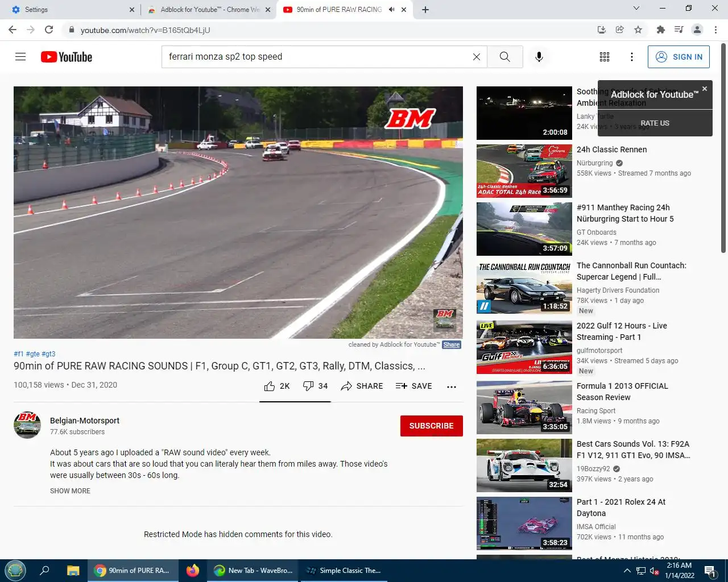
Task: Clear the search box text
Action: click(x=477, y=57)
